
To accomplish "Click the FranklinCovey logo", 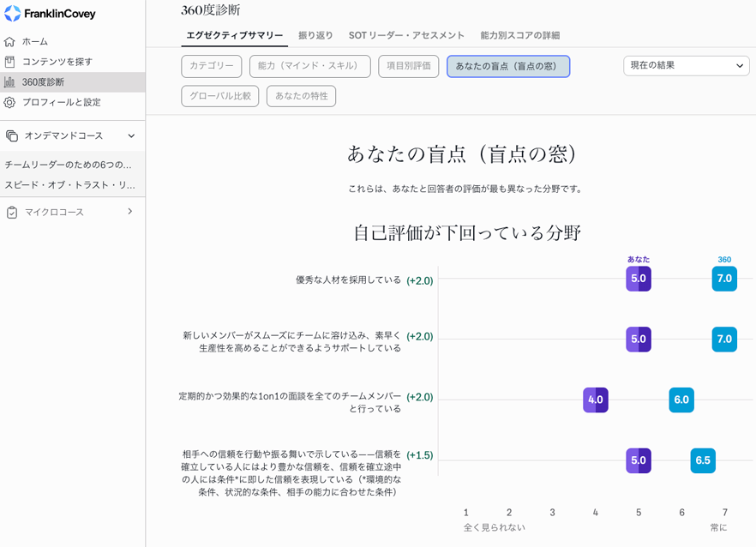I will pos(50,14).
